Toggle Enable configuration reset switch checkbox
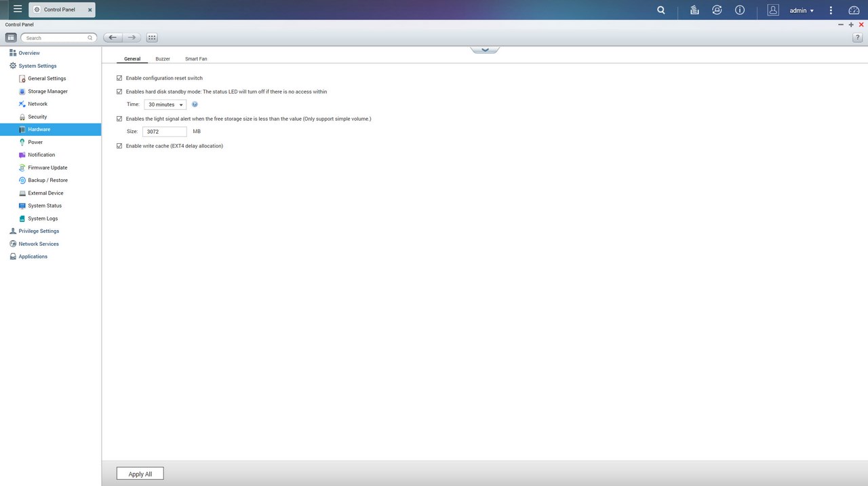Screen dimensions: 868x486 [x=119, y=78]
